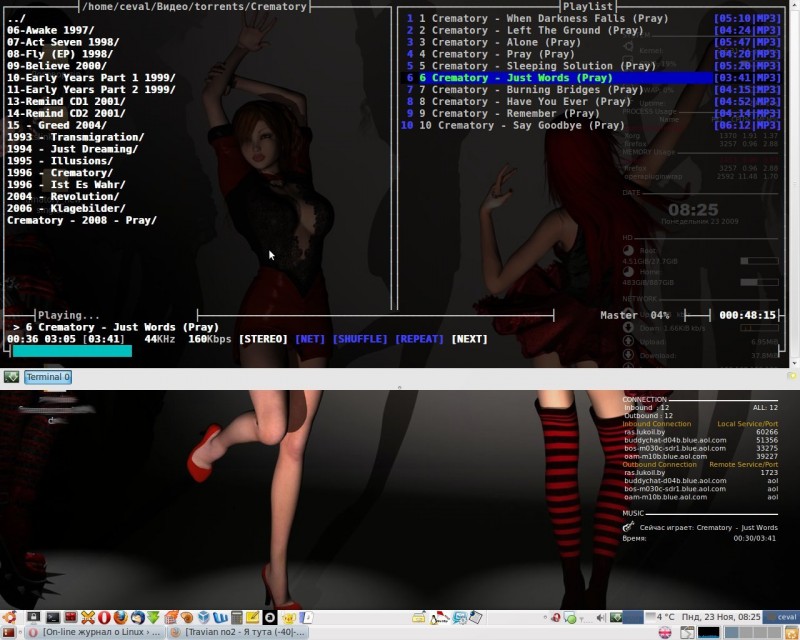Go to parent directory '../' entry

[x=16, y=18]
